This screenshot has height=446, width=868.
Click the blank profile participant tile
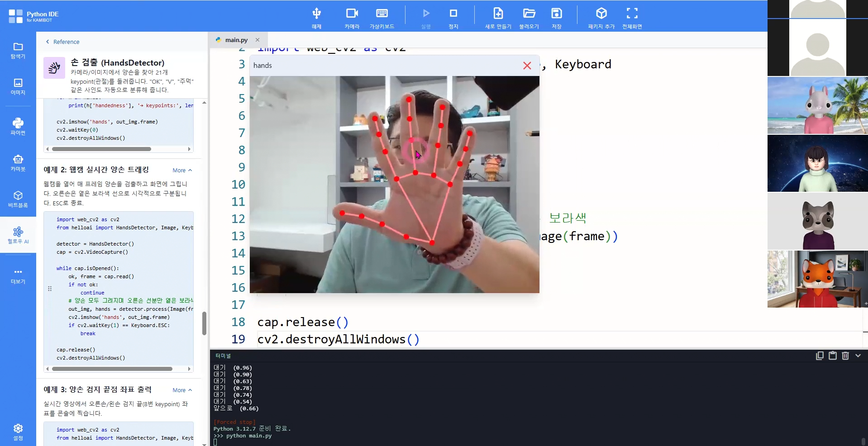click(x=817, y=47)
